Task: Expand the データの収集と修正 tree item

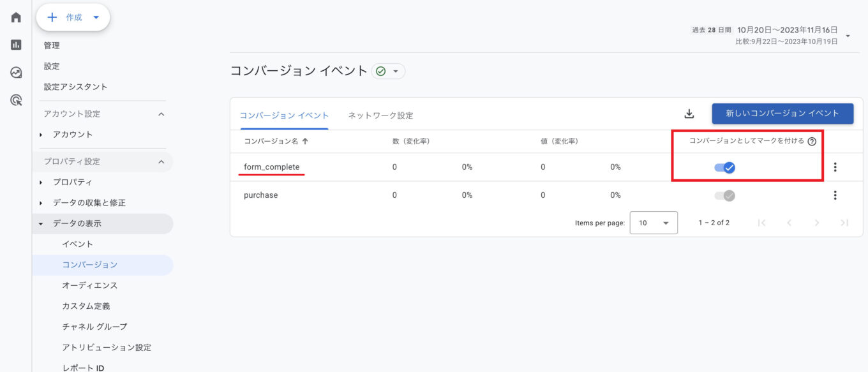Action: tap(41, 203)
